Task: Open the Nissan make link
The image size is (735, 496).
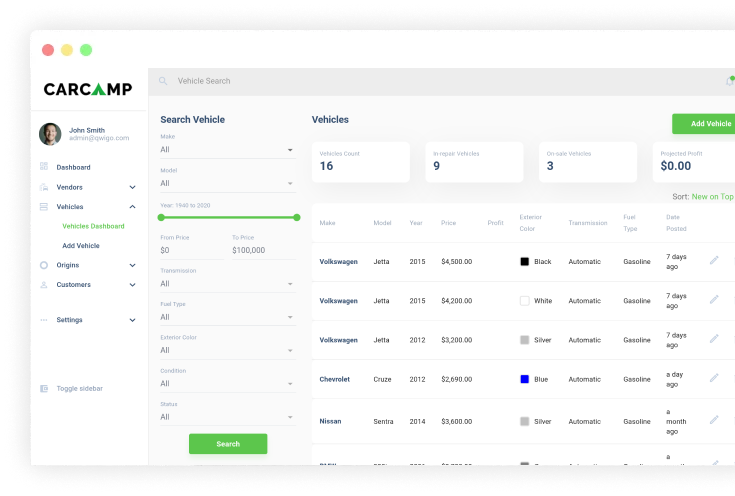Action: (330, 421)
